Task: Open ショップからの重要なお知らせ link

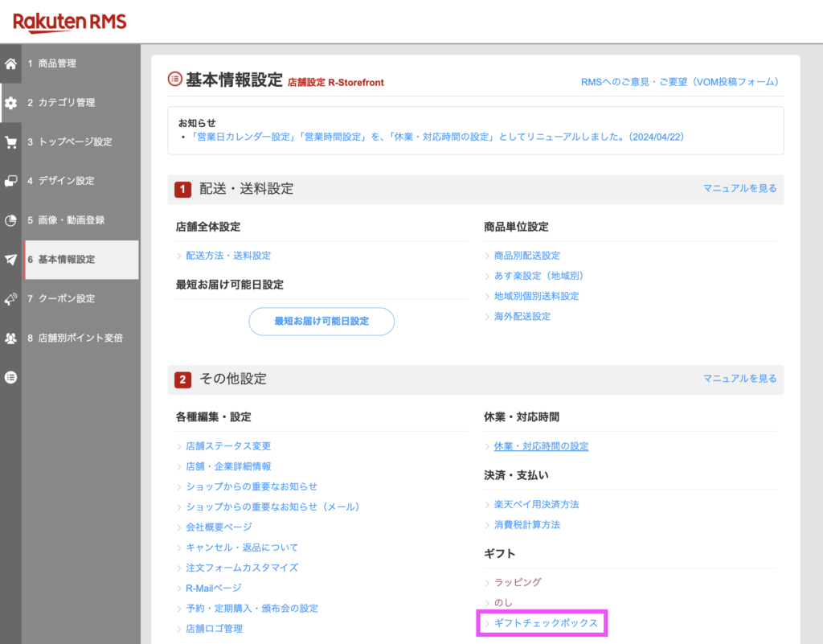Action: [x=252, y=486]
